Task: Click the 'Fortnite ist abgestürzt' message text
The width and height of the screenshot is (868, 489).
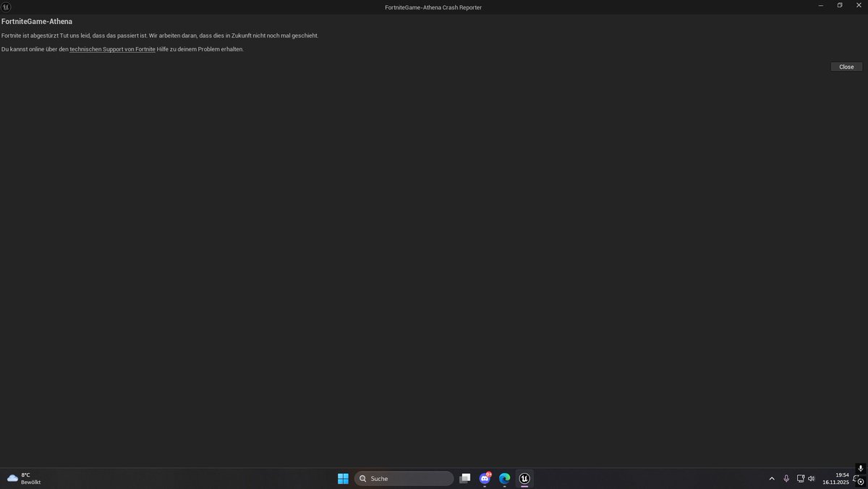Action: pyautogui.click(x=160, y=35)
